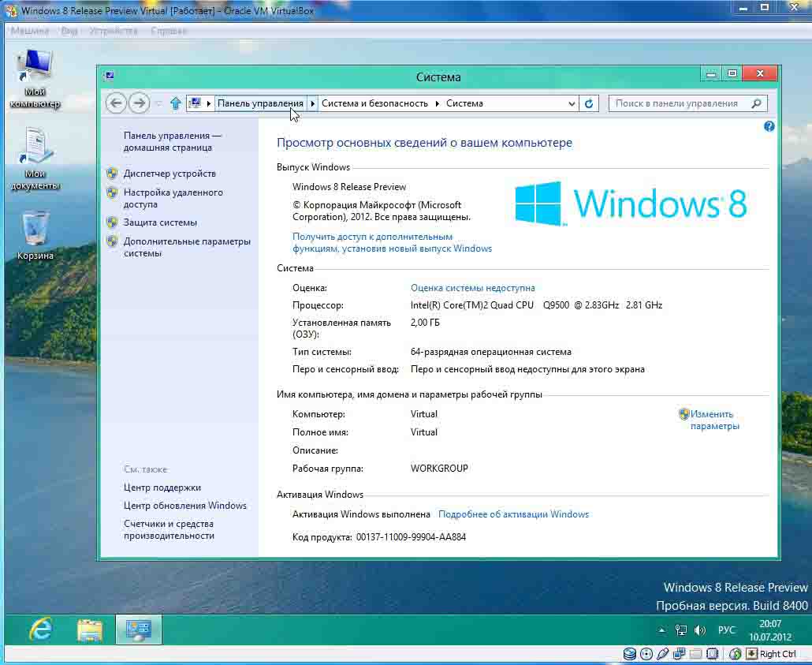Maximize the Система window
Image resolution: width=812 pixels, height=665 pixels.
pyautogui.click(x=732, y=73)
